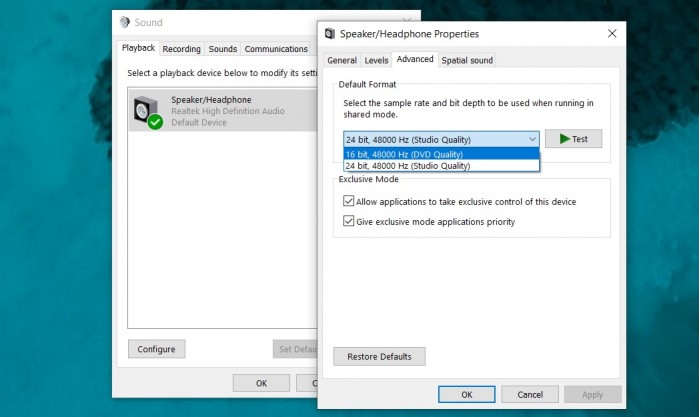Open the Spatial sound tab
Viewport: 700px width, 417px height.
467,60
